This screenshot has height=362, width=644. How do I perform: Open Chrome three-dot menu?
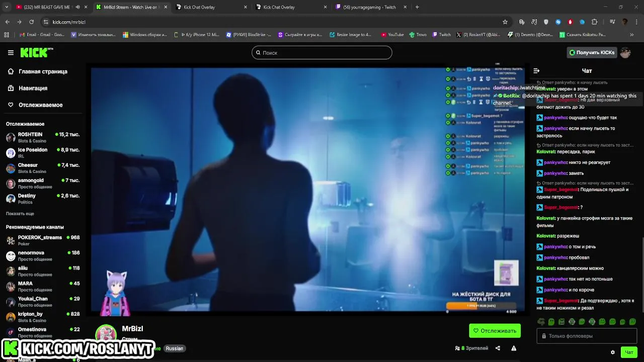tap(636, 22)
